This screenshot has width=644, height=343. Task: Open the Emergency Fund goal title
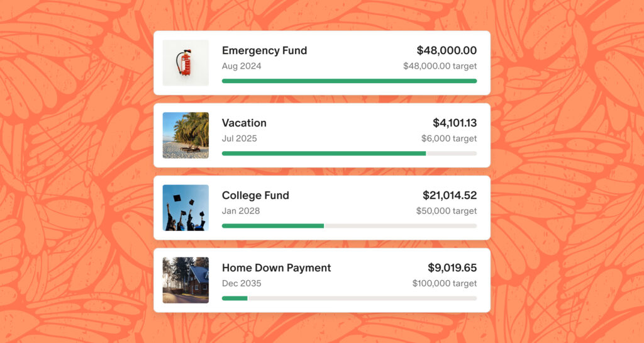click(264, 50)
